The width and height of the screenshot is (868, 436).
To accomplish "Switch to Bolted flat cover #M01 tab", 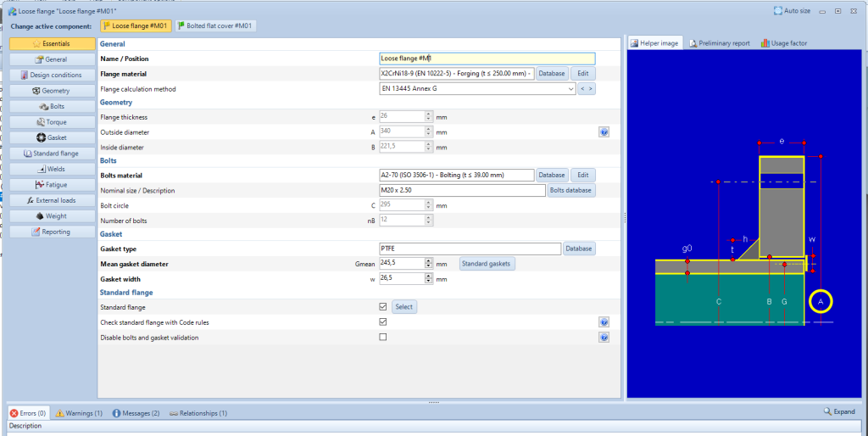I will [x=214, y=26].
